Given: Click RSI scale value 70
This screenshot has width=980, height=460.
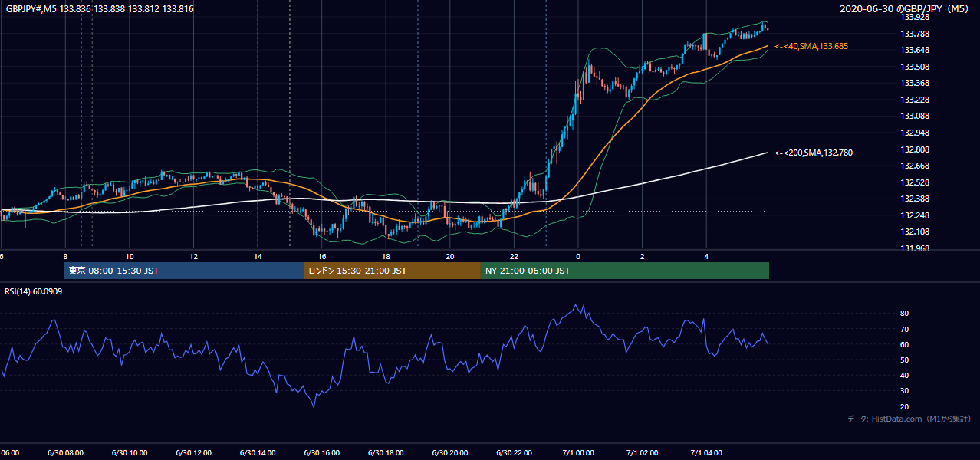Looking at the screenshot, I should [905, 329].
